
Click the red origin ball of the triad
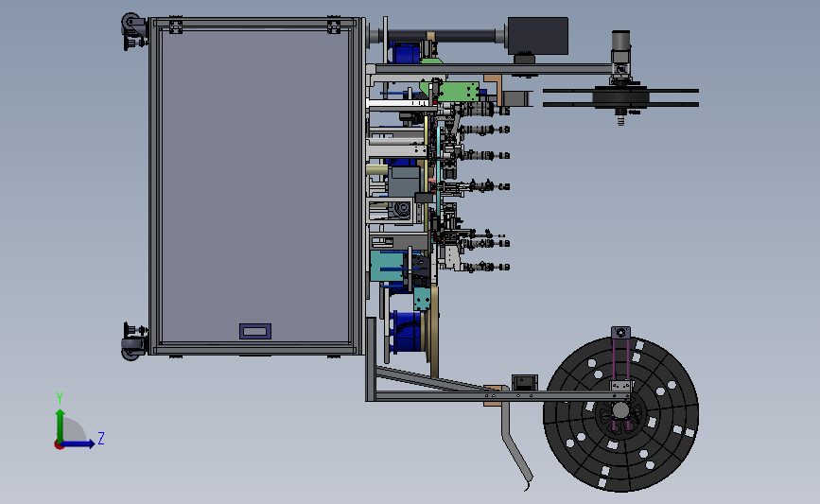pyautogui.click(x=59, y=445)
